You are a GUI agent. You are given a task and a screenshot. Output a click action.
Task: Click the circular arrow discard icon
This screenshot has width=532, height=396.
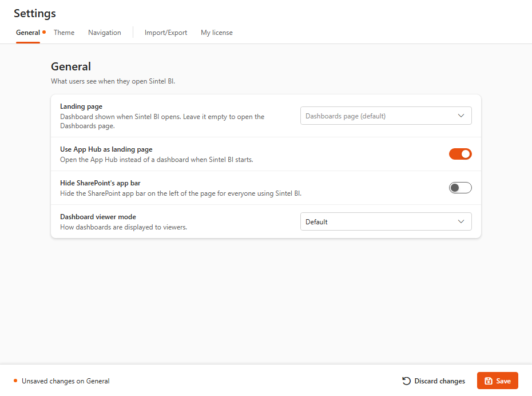[x=406, y=381]
